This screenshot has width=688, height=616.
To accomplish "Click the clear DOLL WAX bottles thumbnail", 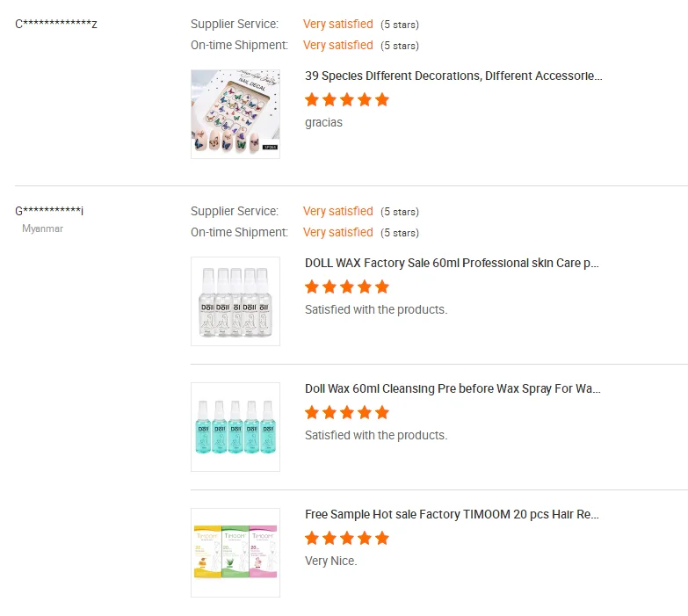I will [x=235, y=301].
